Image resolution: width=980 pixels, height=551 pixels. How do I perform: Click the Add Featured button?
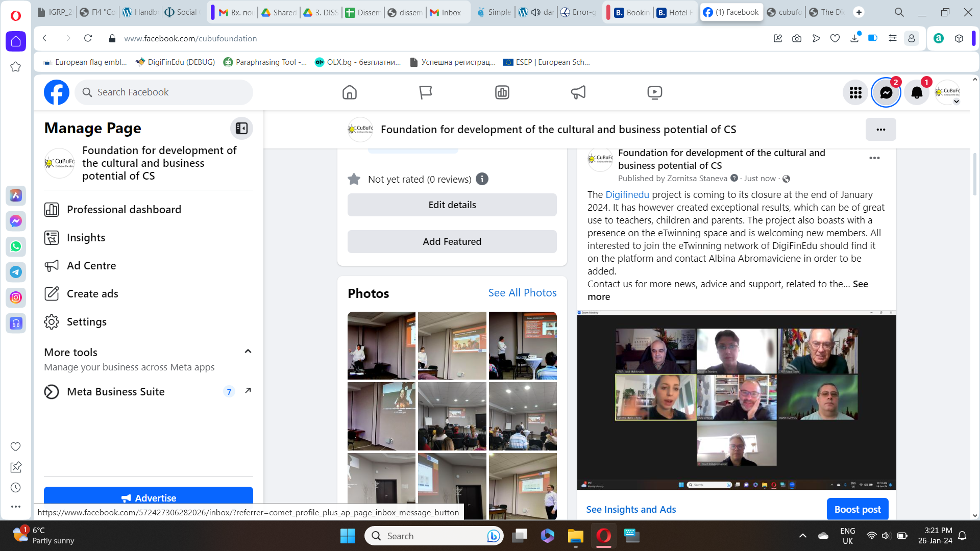tap(452, 242)
